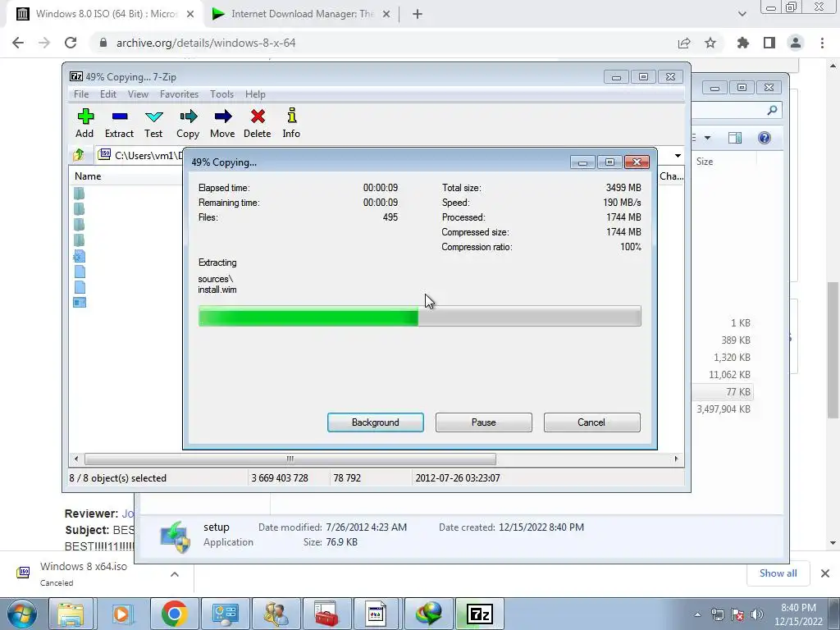The width and height of the screenshot is (840, 630).
Task: Click the Delete toolbar icon in 7-Zip
Action: coord(257,123)
